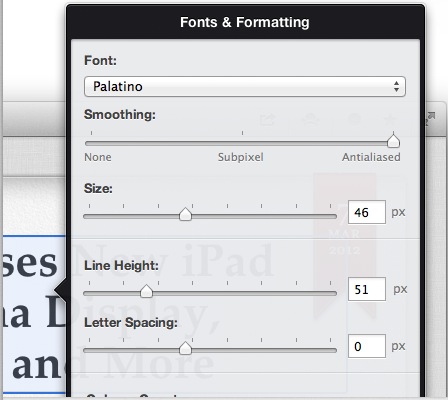The image size is (448, 400).
Task: Click the Smoothing slider handle at Antialiased
Action: 393,140
